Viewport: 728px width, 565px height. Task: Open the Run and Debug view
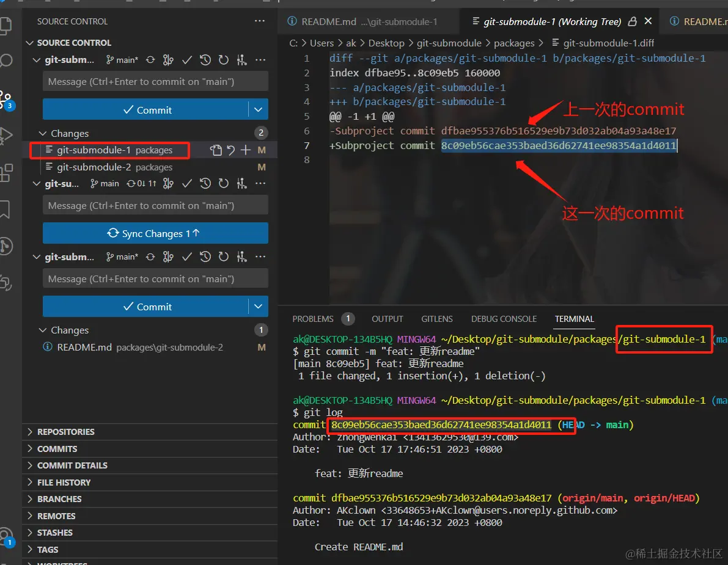pyautogui.click(x=6, y=135)
